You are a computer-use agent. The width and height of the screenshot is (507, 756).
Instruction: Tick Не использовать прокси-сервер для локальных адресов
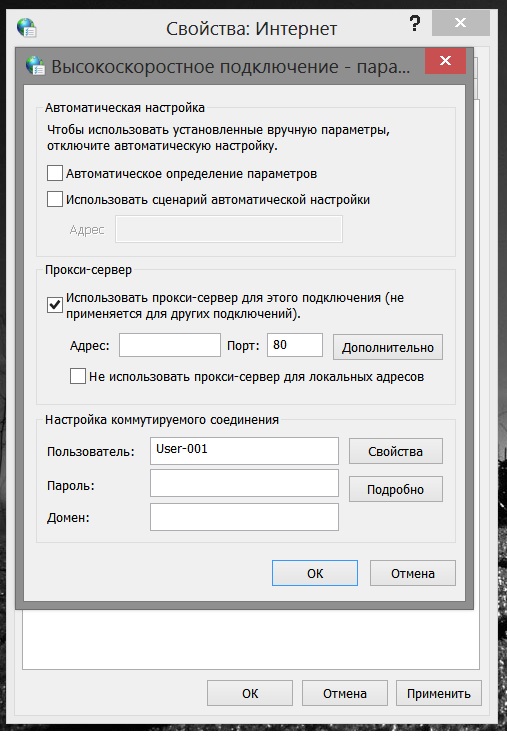pos(78,376)
